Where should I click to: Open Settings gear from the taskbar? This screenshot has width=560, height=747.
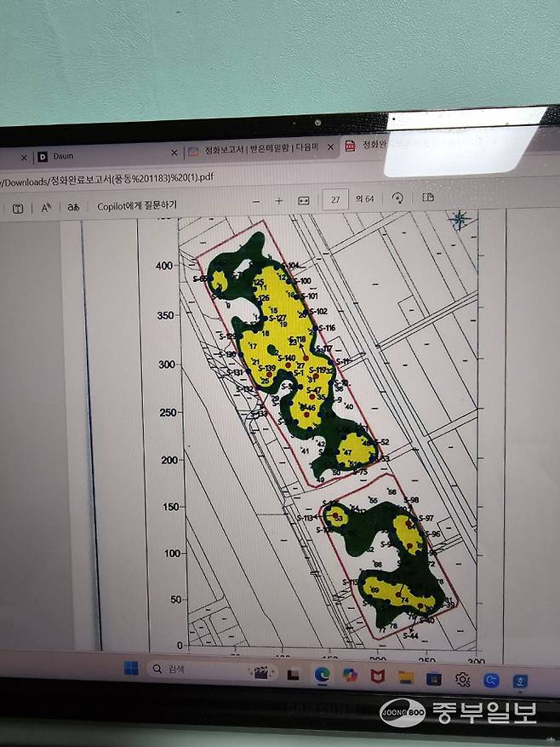[x=463, y=679]
